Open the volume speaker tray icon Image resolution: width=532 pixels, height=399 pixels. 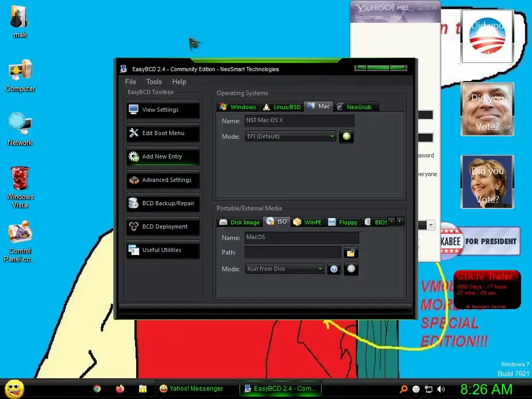tap(441, 389)
